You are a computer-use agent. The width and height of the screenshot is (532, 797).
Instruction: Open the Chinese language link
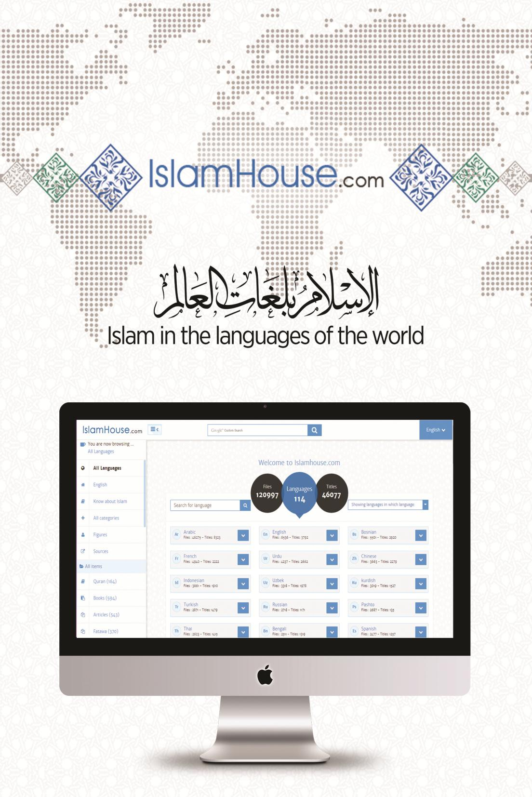(x=369, y=556)
